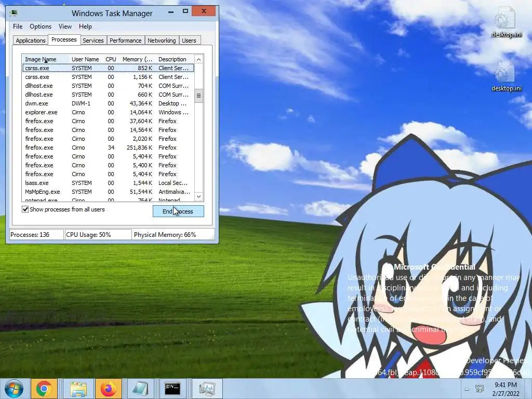Select the csrss.exe row using 1,156 K
532x399 pixels.
(108, 77)
